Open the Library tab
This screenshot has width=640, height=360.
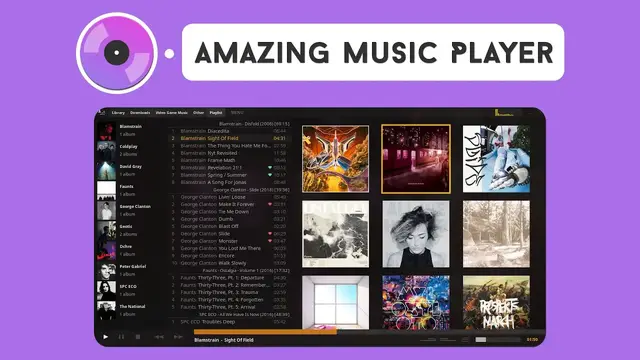[118, 113]
